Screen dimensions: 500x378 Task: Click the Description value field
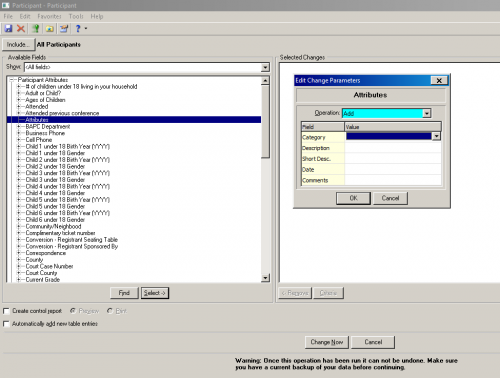pos(393,148)
